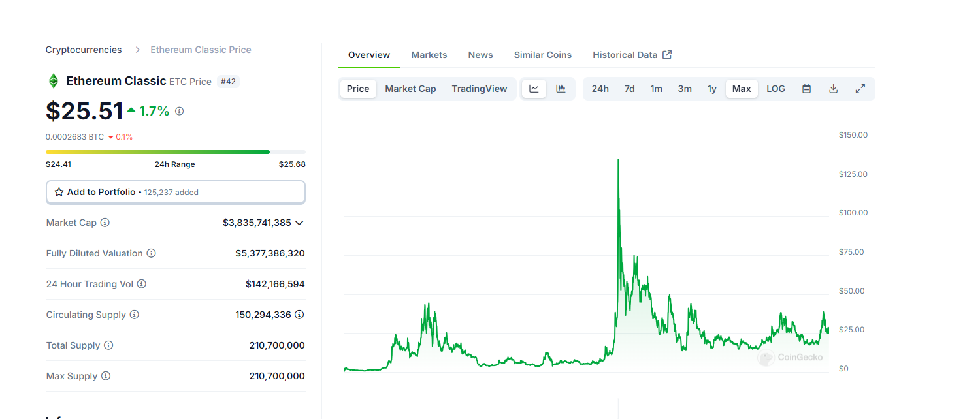This screenshot has width=980, height=419.
Task: Click the star icon in Add to Portfolio
Action: (x=59, y=192)
